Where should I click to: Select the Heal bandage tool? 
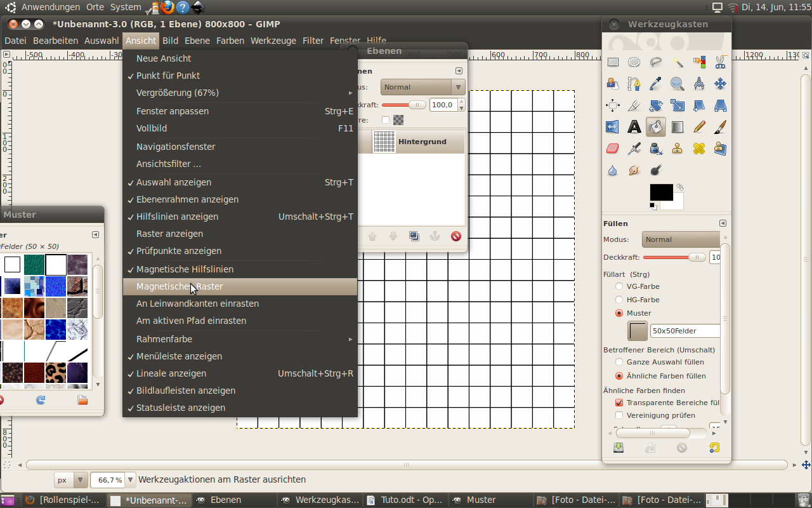click(x=699, y=149)
